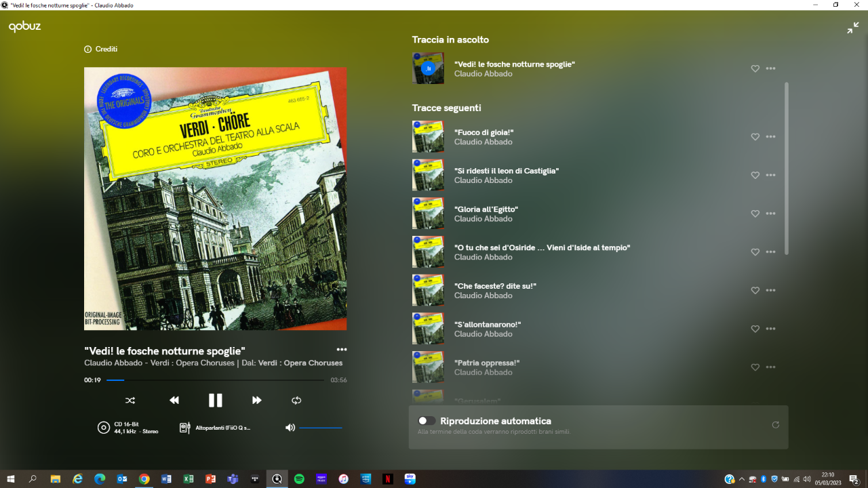Pause the current track
Viewport: 868px width, 488px height.
pos(215,401)
